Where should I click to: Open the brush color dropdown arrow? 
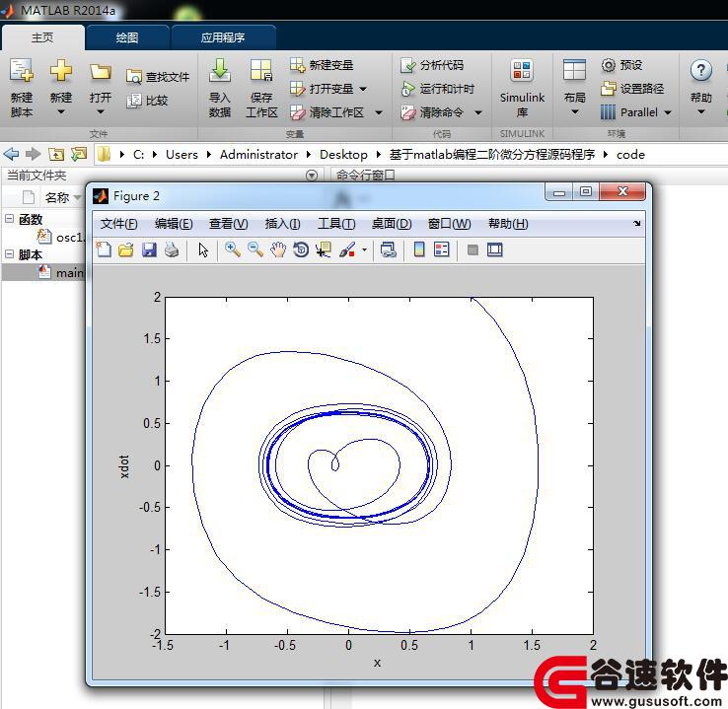click(364, 250)
